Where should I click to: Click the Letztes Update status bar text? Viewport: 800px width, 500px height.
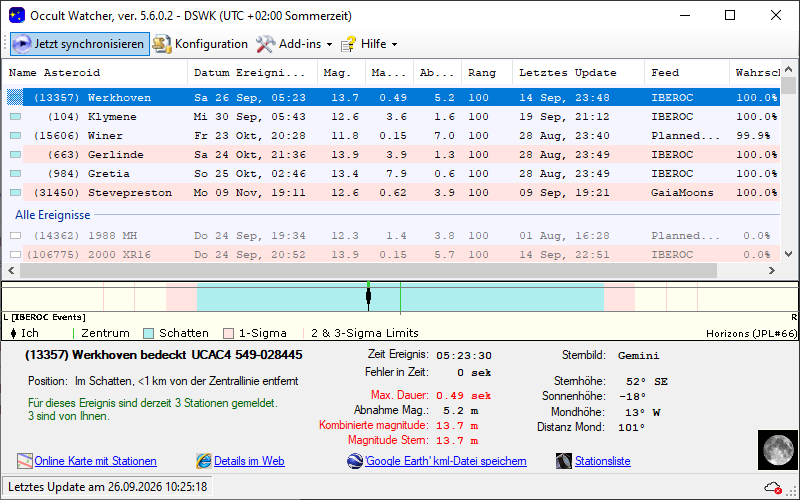pyautogui.click(x=108, y=487)
